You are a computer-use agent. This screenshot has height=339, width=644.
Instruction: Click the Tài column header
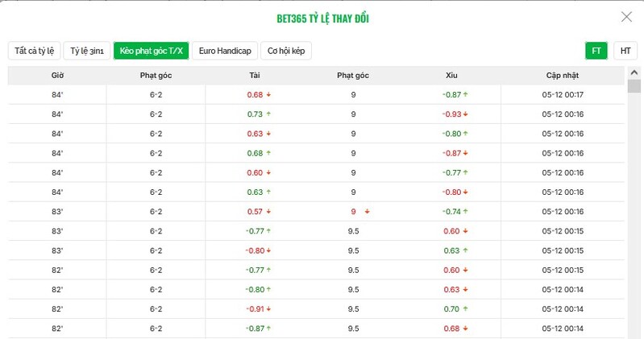coord(255,75)
